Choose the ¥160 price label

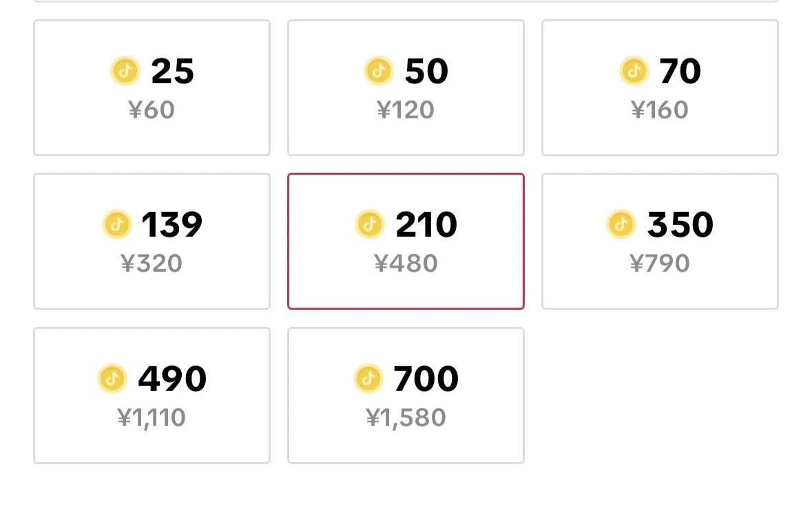(660, 110)
